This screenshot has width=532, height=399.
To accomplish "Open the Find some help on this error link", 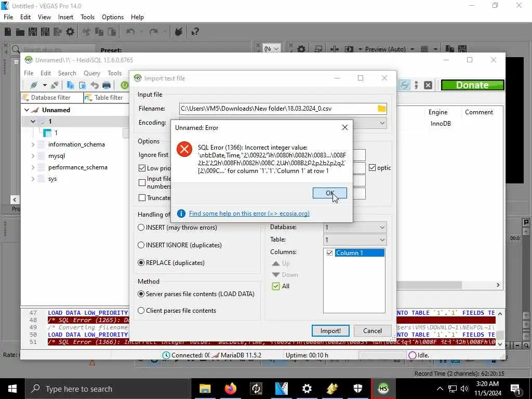I will pyautogui.click(x=249, y=214).
